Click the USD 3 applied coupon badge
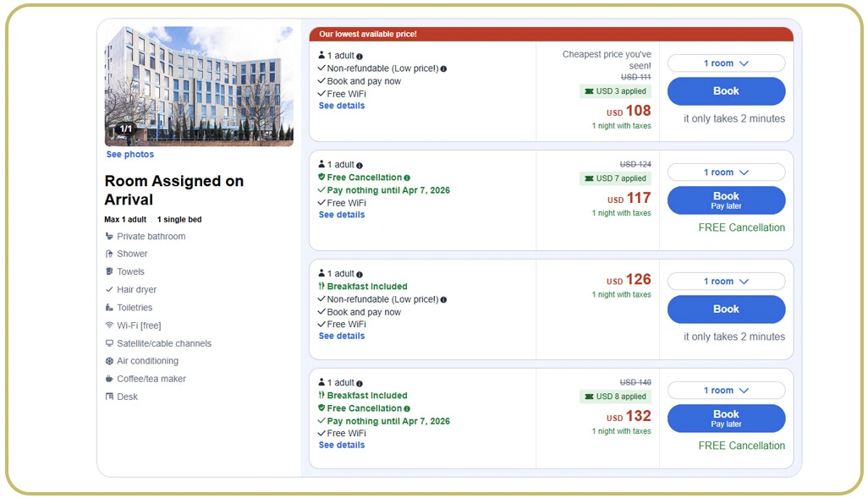868x498 pixels. pos(615,91)
